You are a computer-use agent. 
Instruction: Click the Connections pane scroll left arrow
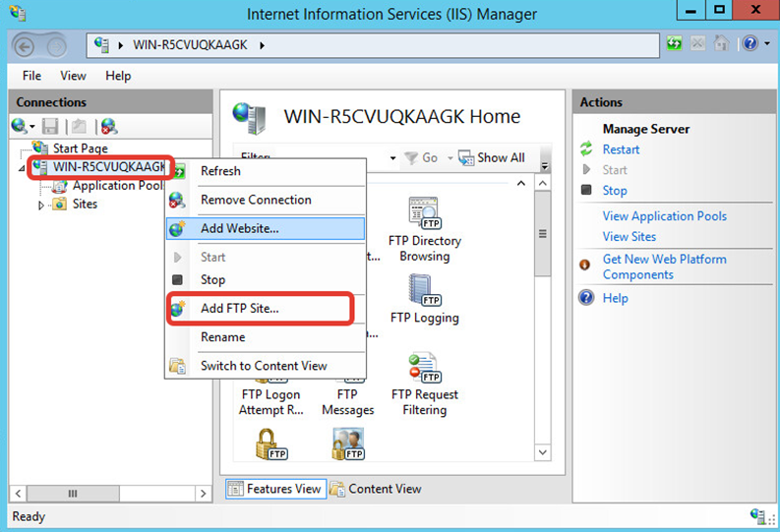[x=18, y=494]
